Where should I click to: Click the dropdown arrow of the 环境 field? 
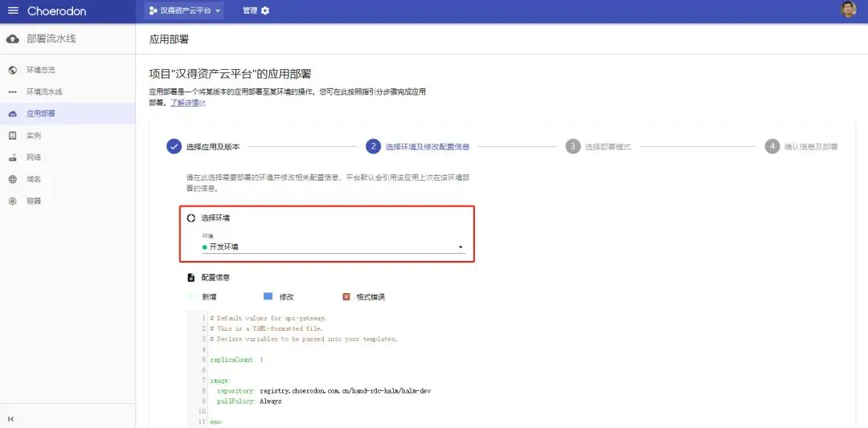tap(461, 247)
